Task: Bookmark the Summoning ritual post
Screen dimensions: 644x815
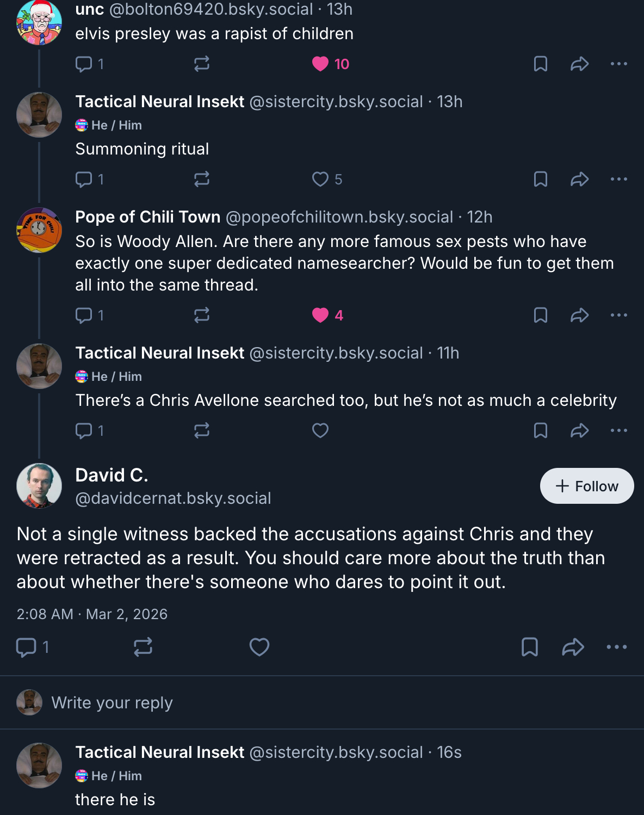Action: coord(541,180)
